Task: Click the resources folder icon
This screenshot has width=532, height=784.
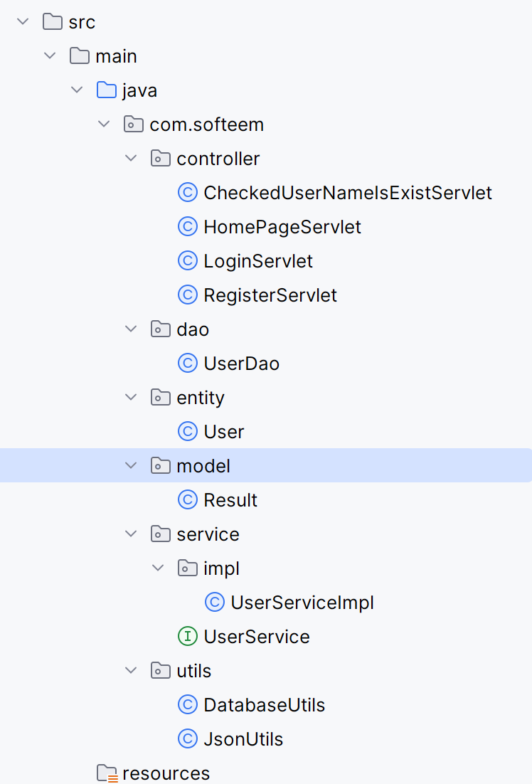Action: coord(107,773)
